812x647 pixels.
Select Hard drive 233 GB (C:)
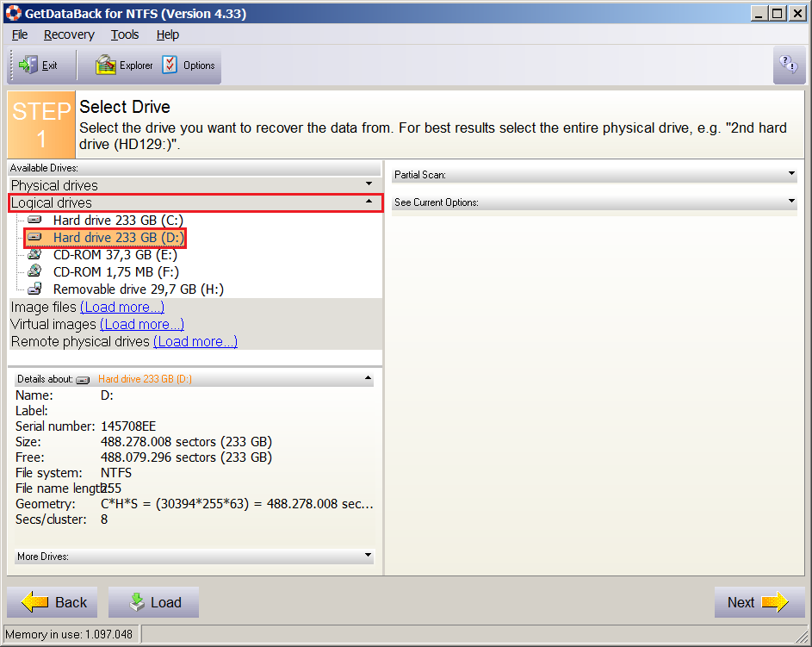[x=118, y=221]
